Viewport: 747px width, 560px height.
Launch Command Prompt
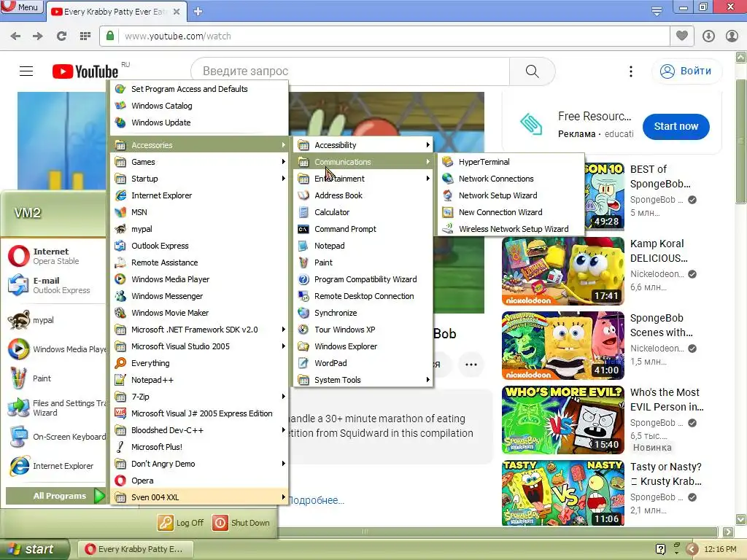(363, 229)
